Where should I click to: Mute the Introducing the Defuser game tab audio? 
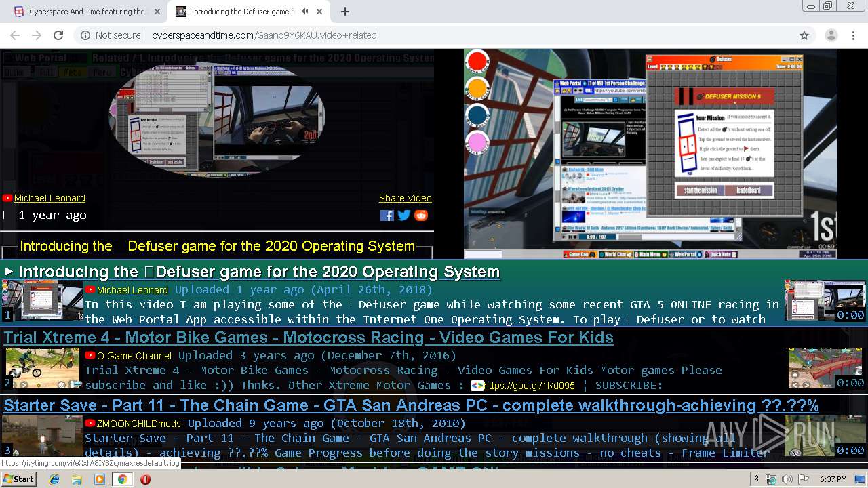pos(305,12)
